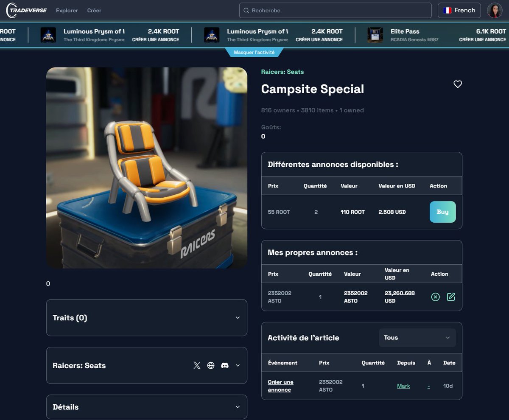This screenshot has width=509, height=420.
Task: Click the Valeur en USD header in available listings
Action: click(397, 186)
